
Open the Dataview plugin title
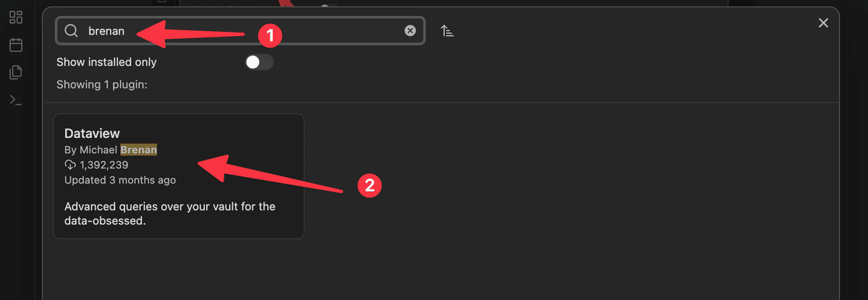pos(92,133)
